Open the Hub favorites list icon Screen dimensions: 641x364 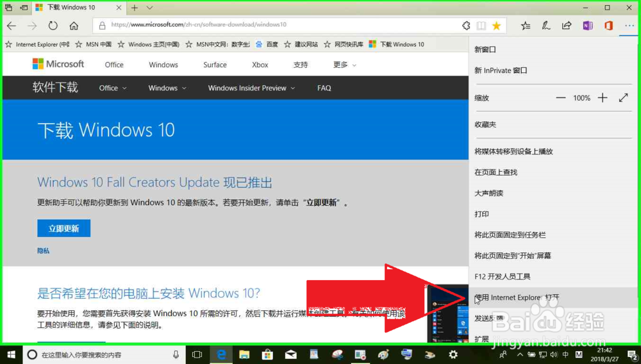pos(526,26)
